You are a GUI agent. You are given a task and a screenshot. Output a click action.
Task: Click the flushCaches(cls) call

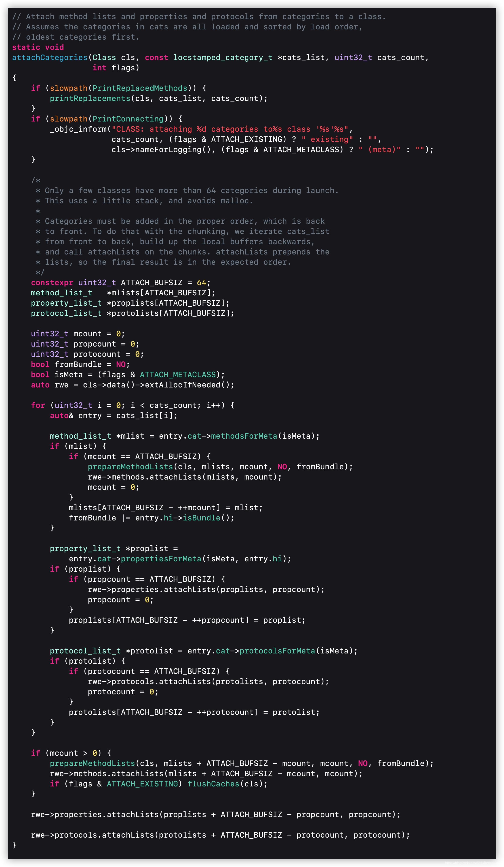coord(227,784)
